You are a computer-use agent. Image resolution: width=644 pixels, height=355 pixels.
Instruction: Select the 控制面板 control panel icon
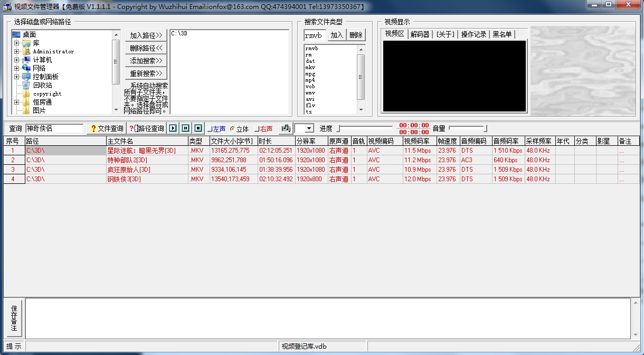[26, 77]
